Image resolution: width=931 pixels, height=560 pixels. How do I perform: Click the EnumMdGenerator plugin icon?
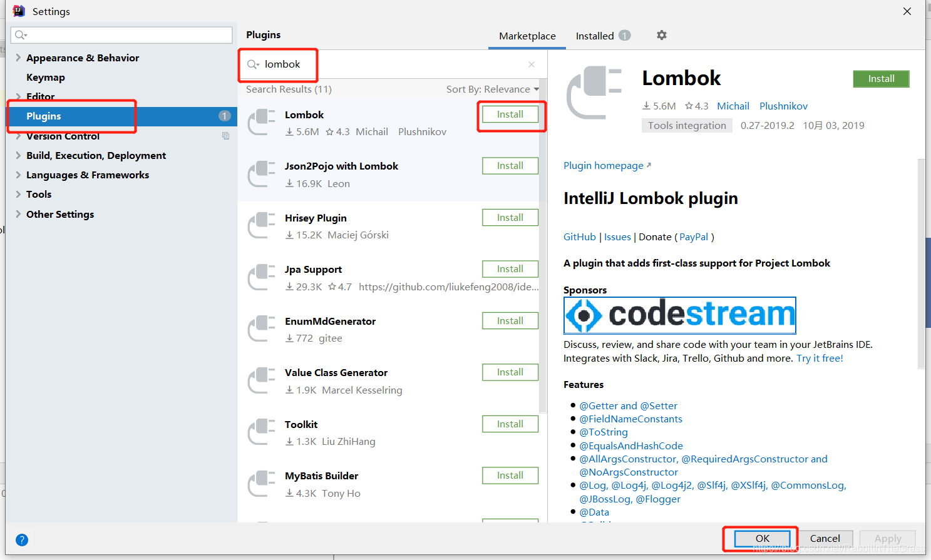[x=262, y=328]
